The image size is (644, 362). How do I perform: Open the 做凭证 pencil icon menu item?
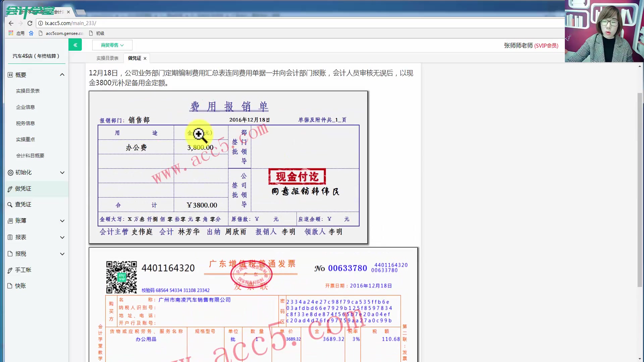pyautogui.click(x=10, y=189)
